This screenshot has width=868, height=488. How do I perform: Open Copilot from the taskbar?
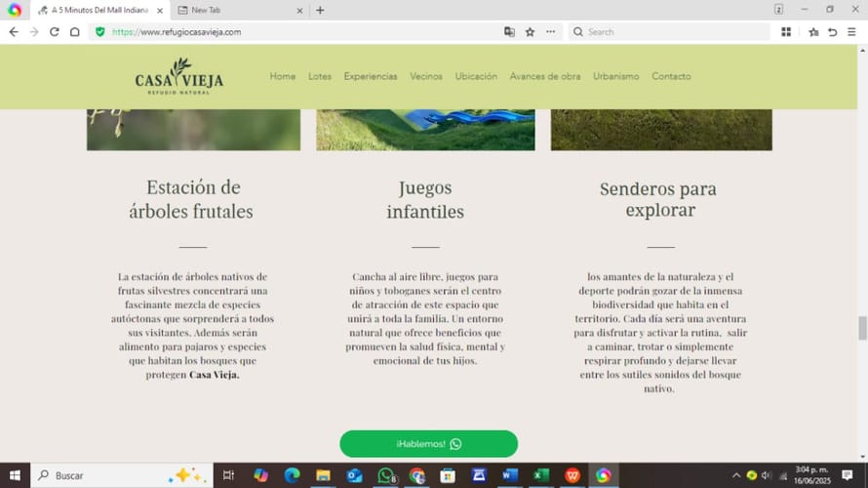click(260, 475)
